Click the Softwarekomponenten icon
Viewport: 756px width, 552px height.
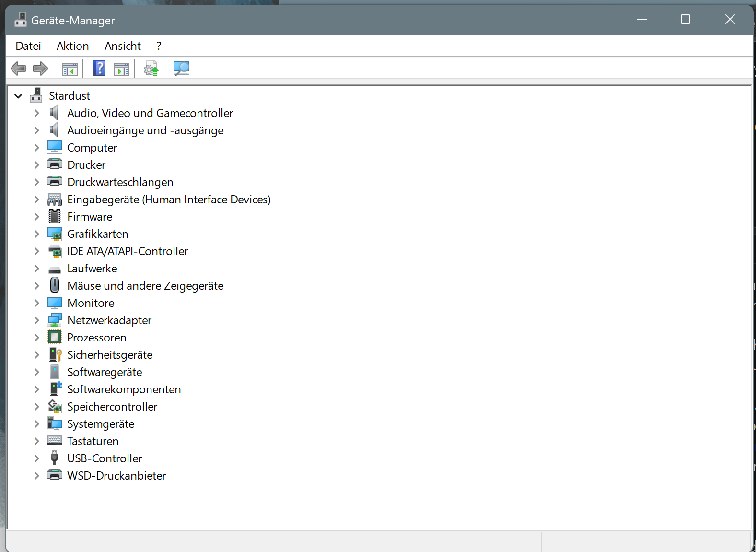click(56, 388)
